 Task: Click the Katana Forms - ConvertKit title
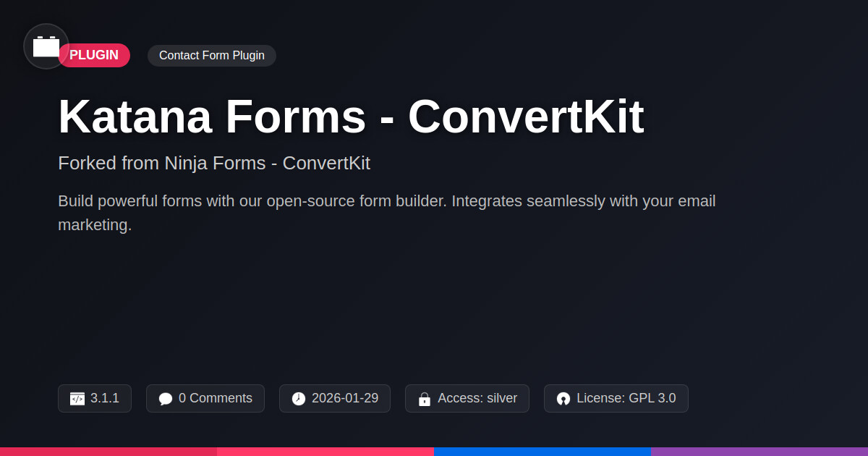(351, 117)
